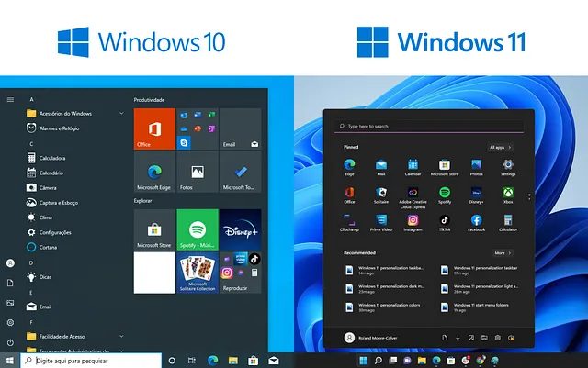
Task: Open Instagram in Windows 11 pinned apps
Action: pos(413,223)
